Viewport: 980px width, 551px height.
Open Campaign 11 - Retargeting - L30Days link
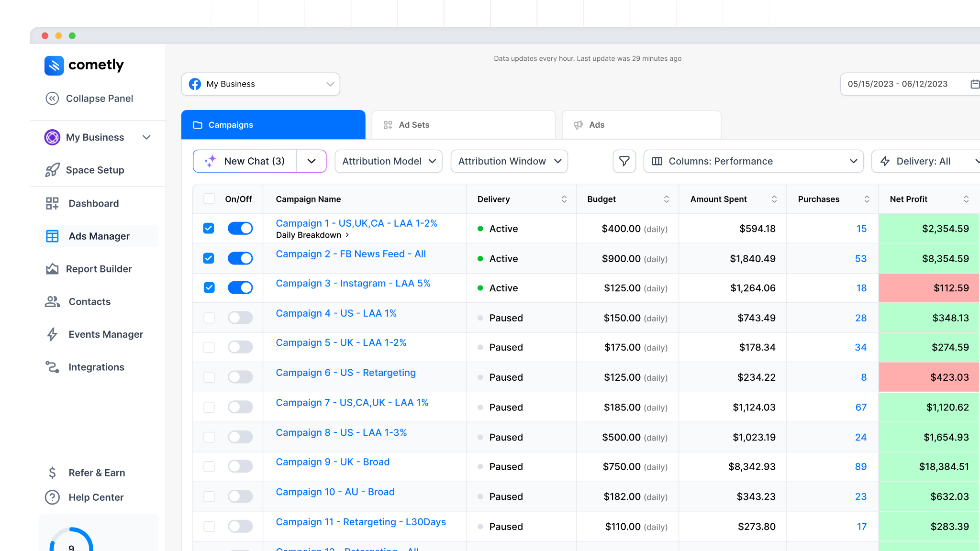[361, 522]
